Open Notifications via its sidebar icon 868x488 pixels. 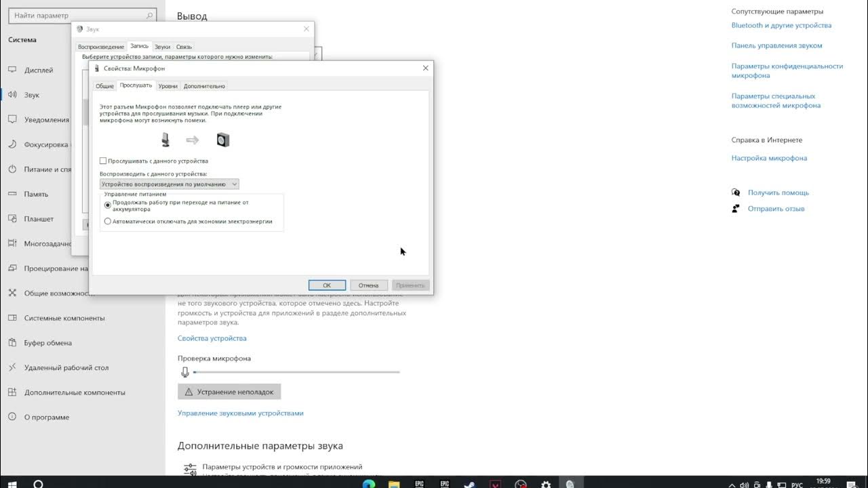click(x=12, y=119)
